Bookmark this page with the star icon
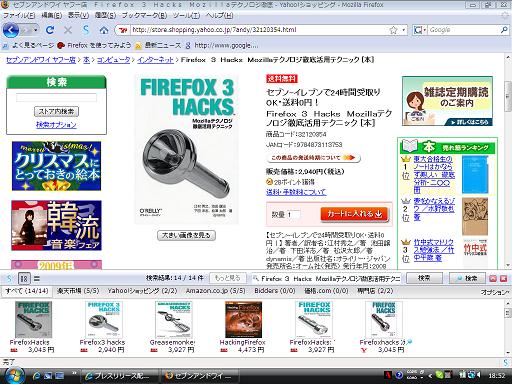The image size is (512, 384). (394, 30)
